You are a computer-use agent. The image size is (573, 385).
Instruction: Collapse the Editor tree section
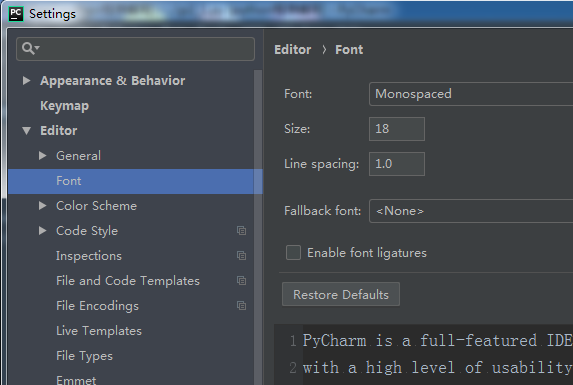26,130
